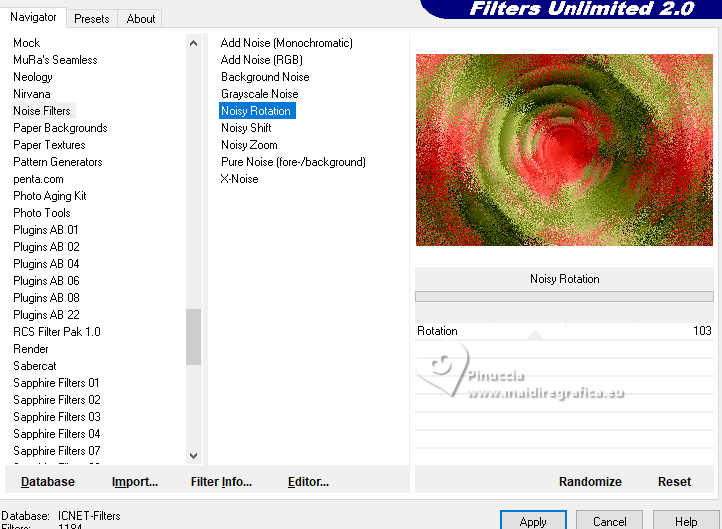Click the category list's up arrow

point(193,43)
